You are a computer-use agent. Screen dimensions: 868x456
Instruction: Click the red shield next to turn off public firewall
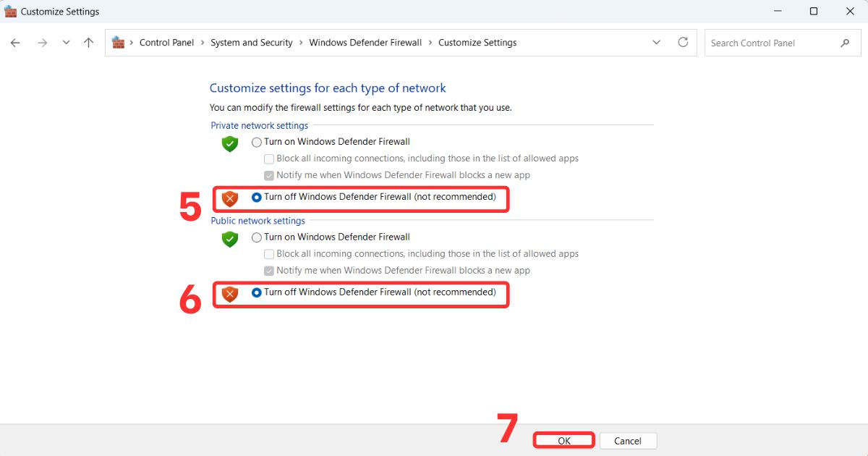pyautogui.click(x=229, y=292)
